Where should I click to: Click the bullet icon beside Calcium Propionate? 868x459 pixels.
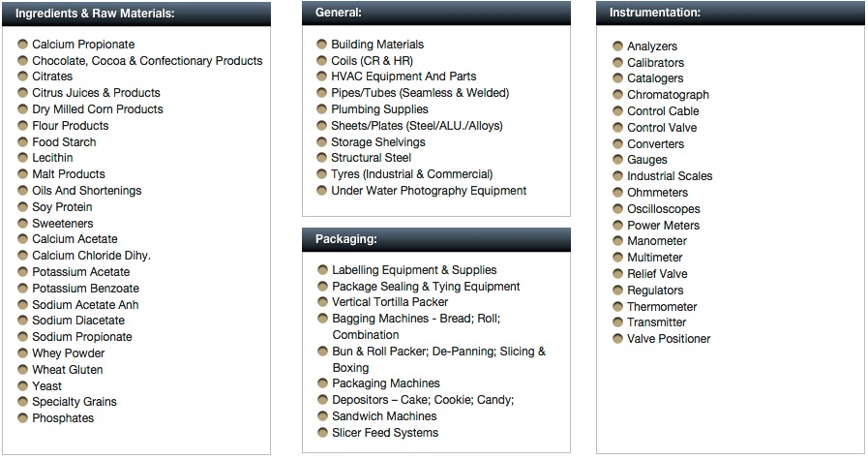pyautogui.click(x=22, y=44)
